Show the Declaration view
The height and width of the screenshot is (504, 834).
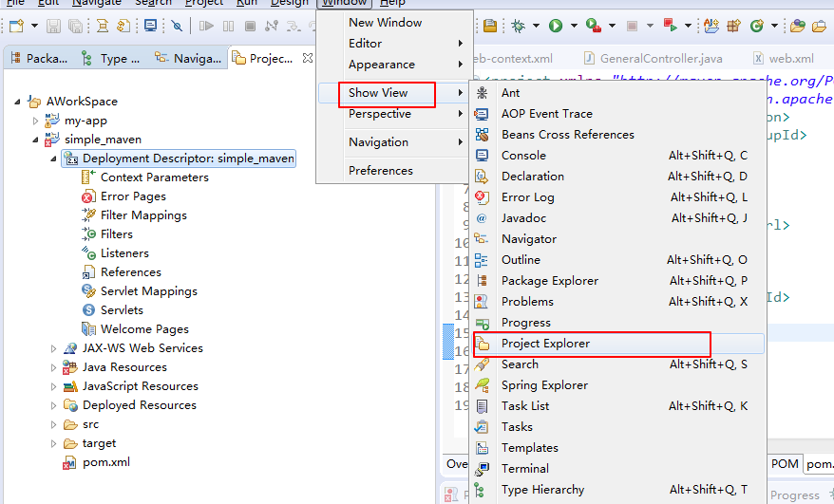(x=618, y=176)
